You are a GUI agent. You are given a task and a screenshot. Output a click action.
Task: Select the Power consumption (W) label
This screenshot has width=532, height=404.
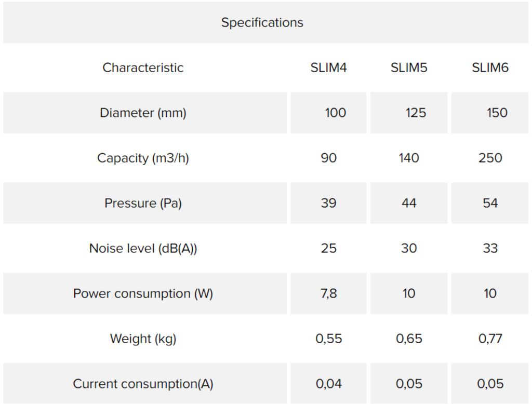(x=143, y=293)
